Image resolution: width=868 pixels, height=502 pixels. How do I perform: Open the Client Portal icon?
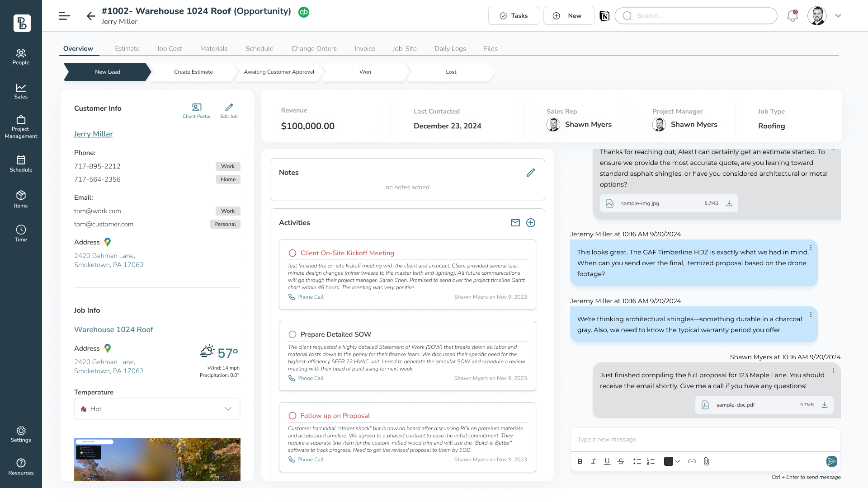pos(196,108)
